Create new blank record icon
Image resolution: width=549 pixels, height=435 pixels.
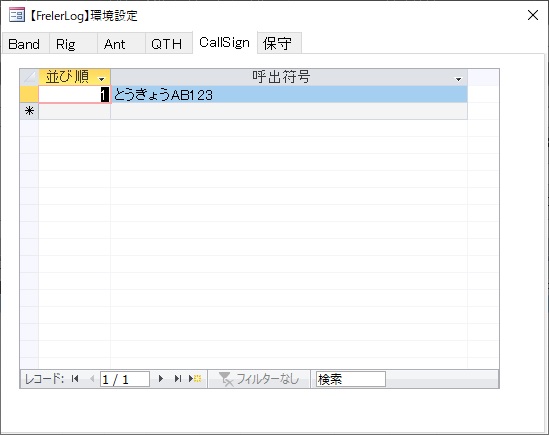195,379
